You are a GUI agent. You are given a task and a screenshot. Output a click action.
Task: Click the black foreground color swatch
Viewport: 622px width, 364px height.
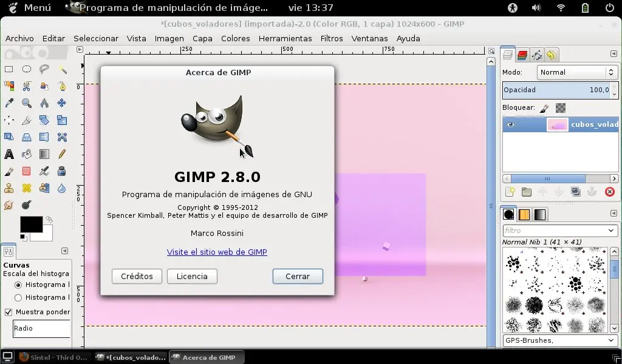coord(32,224)
